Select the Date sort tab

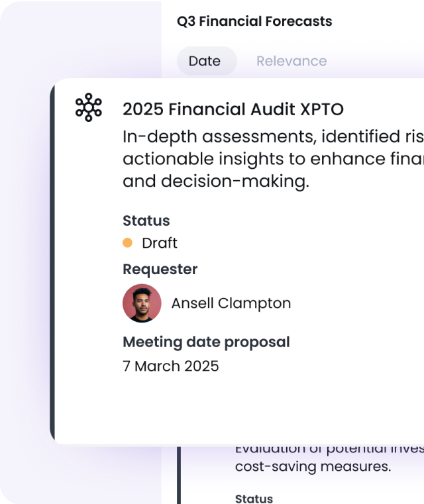point(205,61)
